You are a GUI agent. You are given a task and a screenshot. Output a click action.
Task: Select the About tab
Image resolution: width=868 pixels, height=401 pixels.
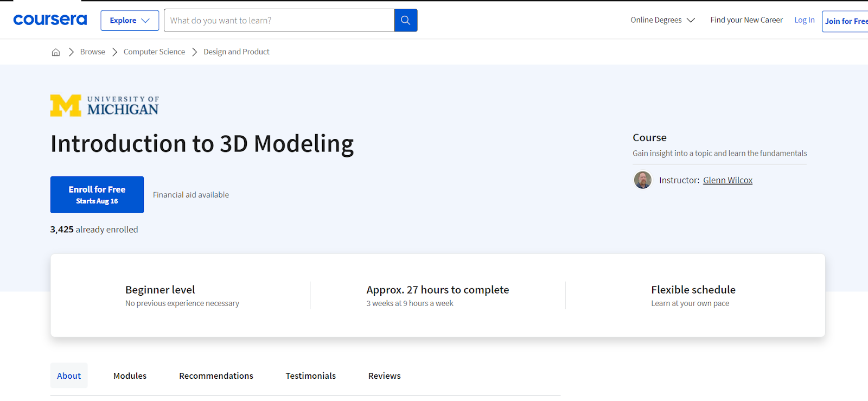click(69, 375)
